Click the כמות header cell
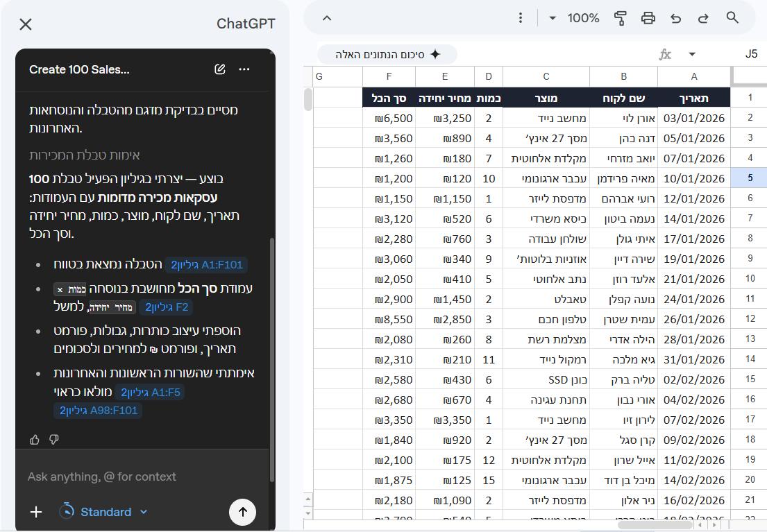This screenshot has width=767, height=532. click(x=489, y=98)
